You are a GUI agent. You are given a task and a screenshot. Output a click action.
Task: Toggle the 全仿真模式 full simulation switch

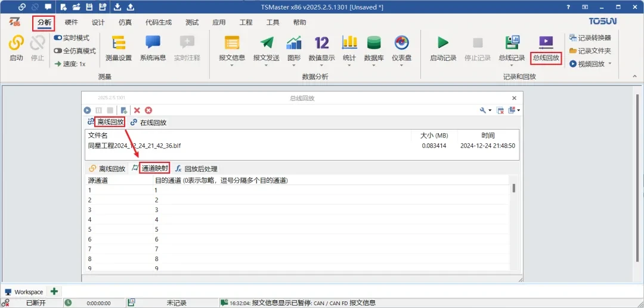pos(58,51)
